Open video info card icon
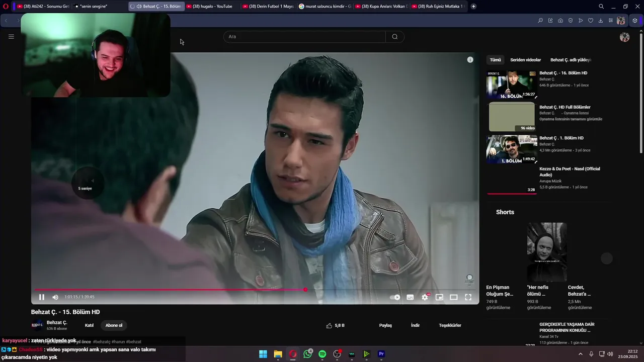644x362 pixels. [470, 60]
